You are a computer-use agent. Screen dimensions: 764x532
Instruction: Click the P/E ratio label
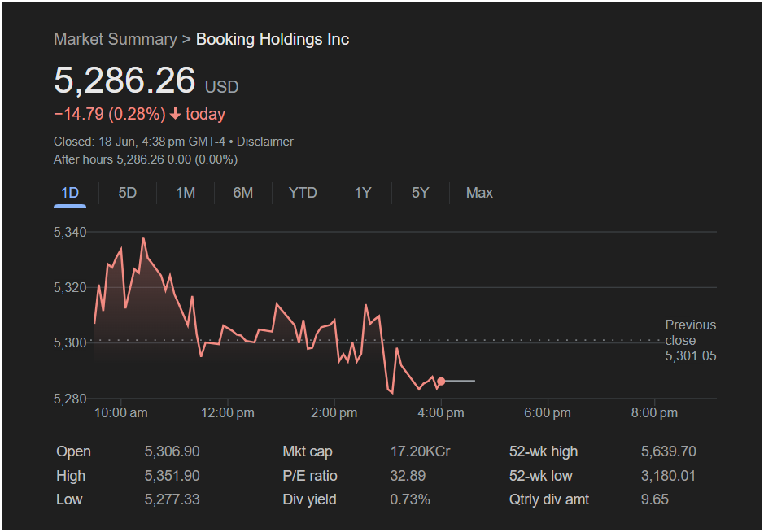coord(310,476)
